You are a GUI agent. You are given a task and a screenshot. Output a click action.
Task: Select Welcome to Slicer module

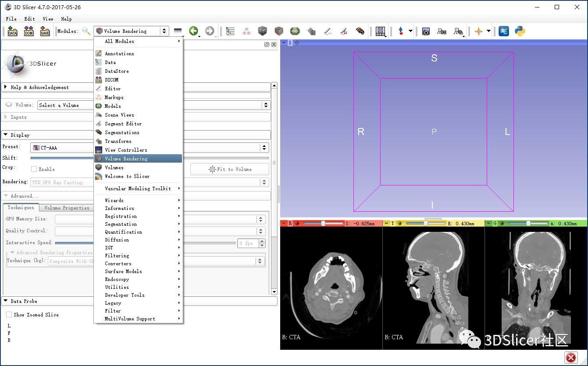tap(138, 176)
